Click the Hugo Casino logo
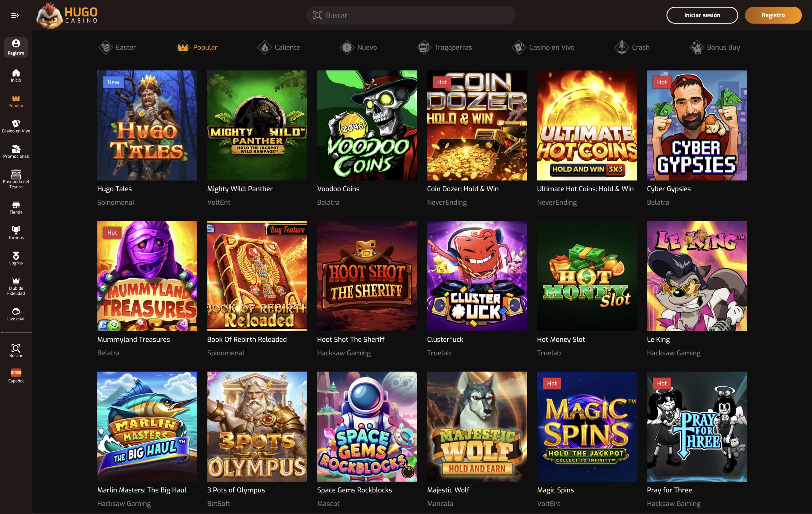 click(68, 15)
